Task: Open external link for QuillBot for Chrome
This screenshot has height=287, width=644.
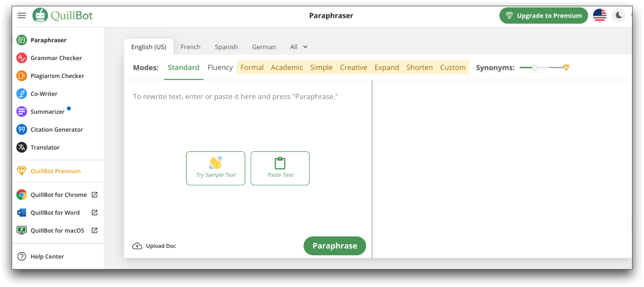Action: pos(94,195)
